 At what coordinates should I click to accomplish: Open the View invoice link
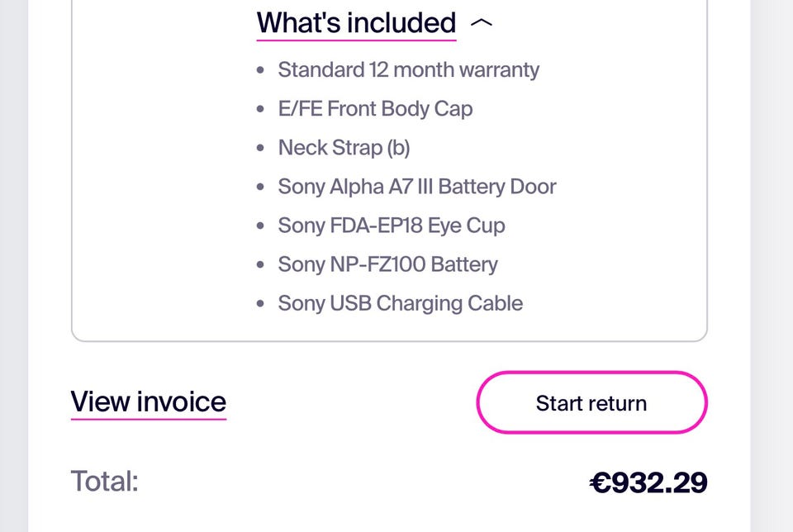click(149, 402)
